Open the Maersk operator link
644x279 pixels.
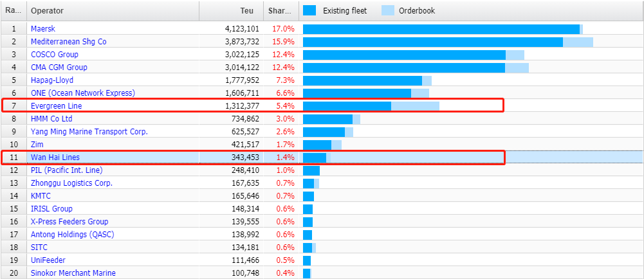tap(42, 29)
